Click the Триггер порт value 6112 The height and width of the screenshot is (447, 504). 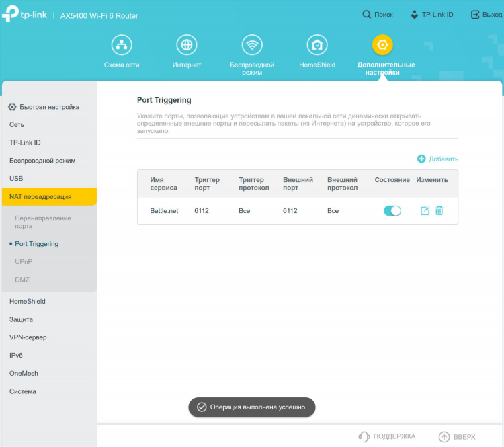pos(202,211)
